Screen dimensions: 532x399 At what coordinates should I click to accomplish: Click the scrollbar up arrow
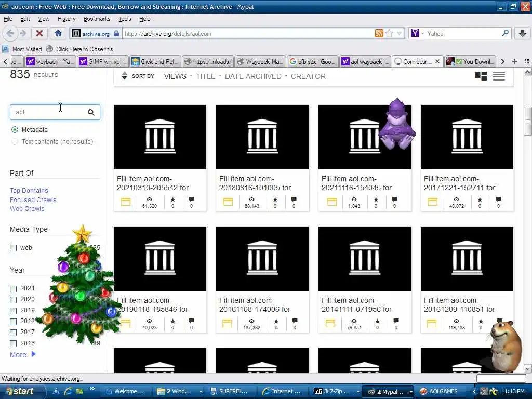(x=528, y=72)
